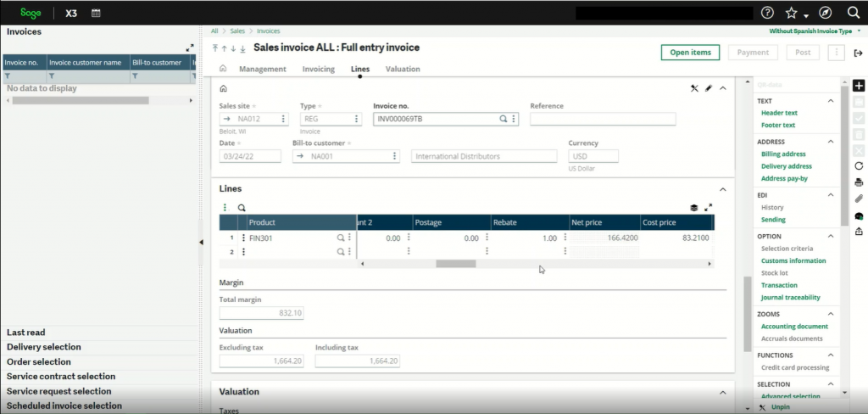Click the New plus icon in right toolbar
Image resolution: width=868 pixels, height=414 pixels.
(859, 86)
